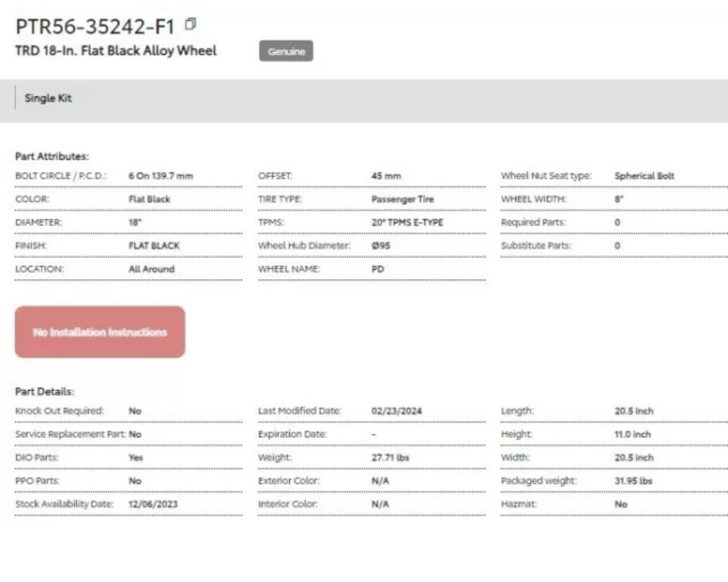Click the Substitute Parts value 0
The image size is (728, 582).
(617, 246)
